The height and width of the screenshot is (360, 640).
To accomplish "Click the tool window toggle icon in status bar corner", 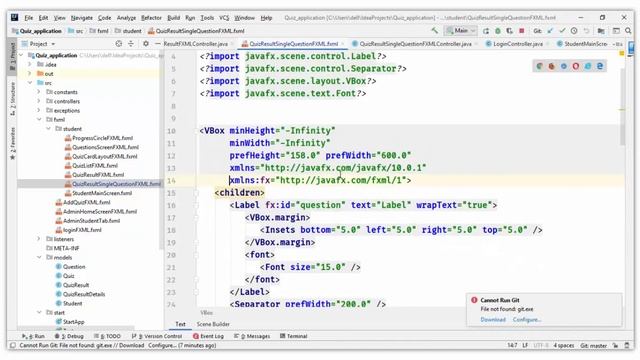I will (x=13, y=346).
